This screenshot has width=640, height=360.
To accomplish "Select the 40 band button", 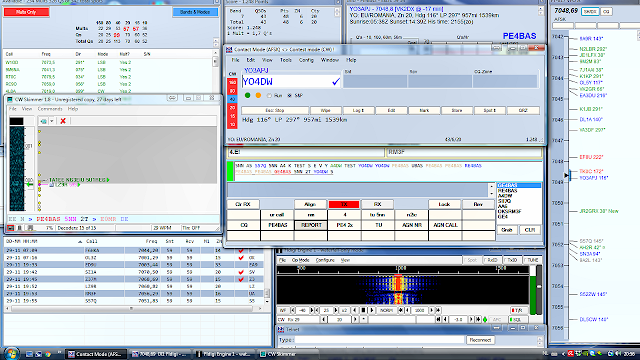I will (x=232, y=99).
